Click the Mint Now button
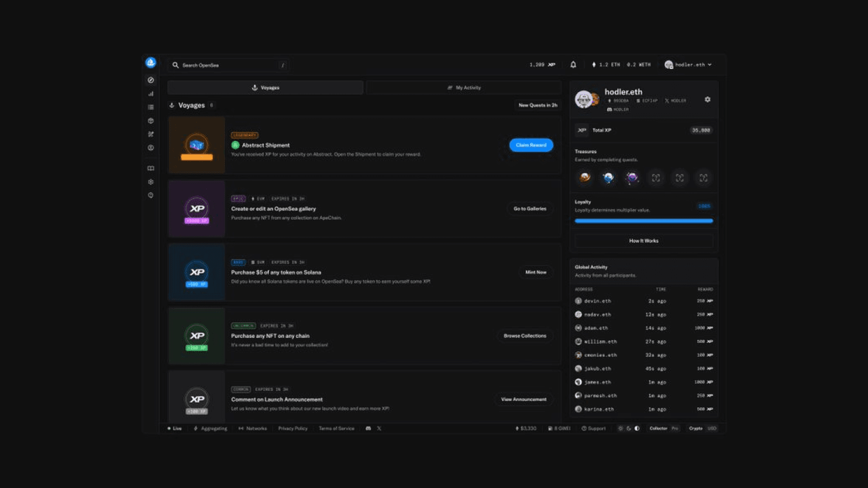Screen dimensions: 868x488 coord(535,272)
